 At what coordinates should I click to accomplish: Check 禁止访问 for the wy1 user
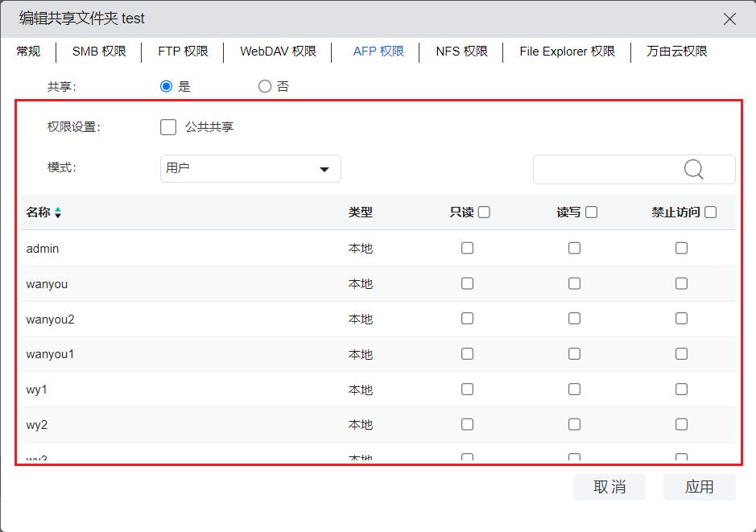pyautogui.click(x=681, y=390)
